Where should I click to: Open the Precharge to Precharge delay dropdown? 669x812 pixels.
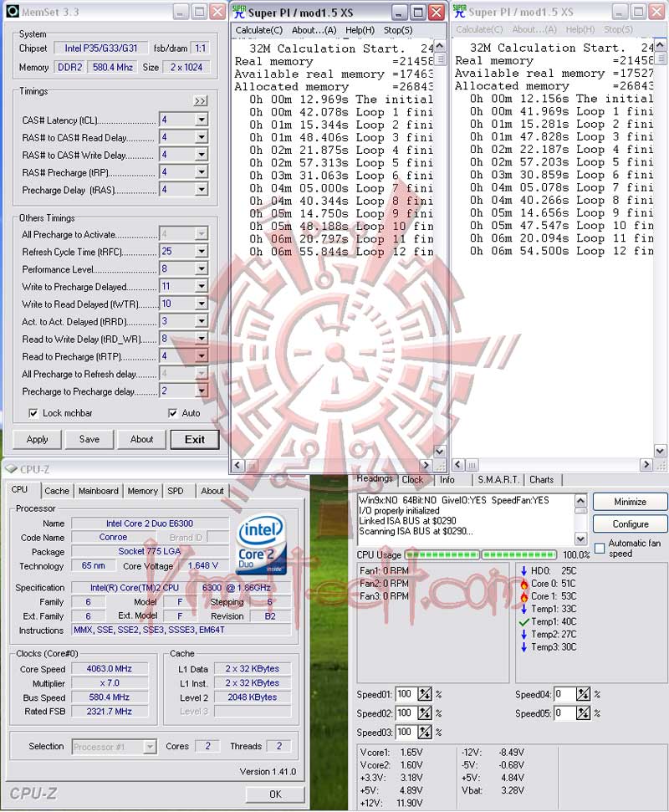(x=202, y=391)
